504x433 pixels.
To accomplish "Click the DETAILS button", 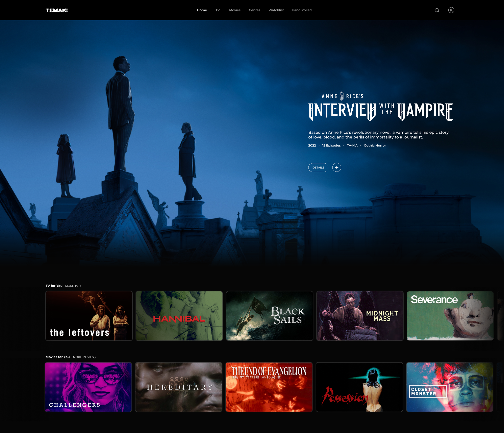I will point(318,167).
